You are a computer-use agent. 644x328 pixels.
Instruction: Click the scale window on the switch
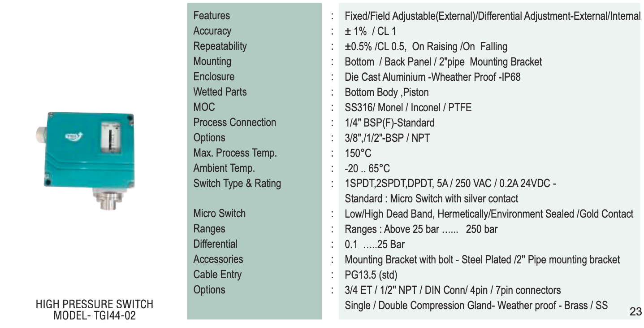(108, 135)
